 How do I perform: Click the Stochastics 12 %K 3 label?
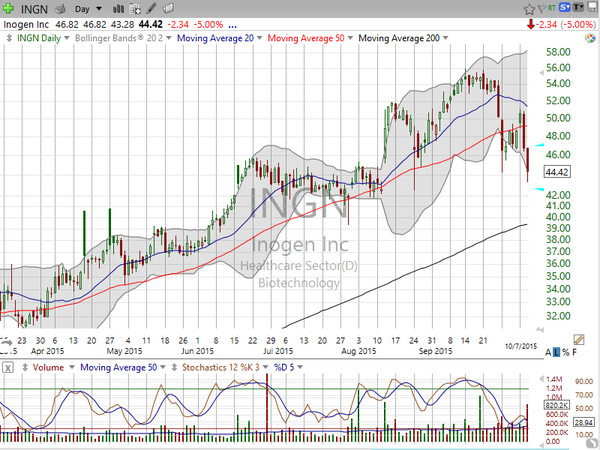click(220, 367)
